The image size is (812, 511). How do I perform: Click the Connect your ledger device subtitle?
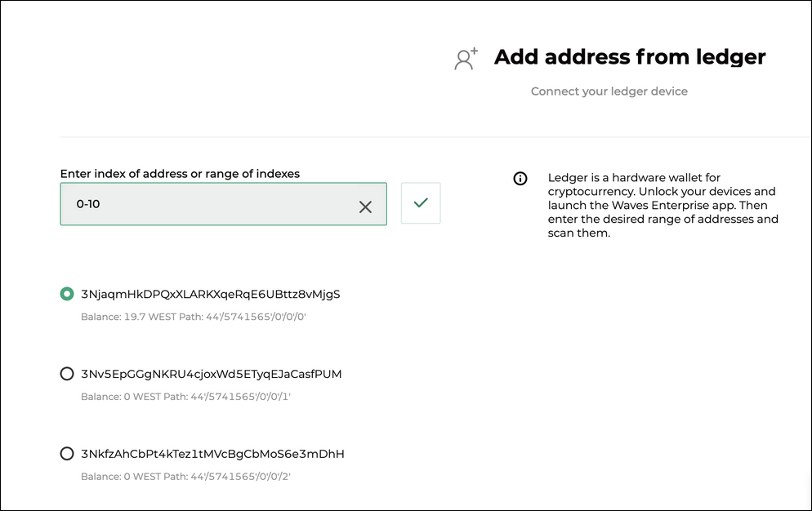609,91
